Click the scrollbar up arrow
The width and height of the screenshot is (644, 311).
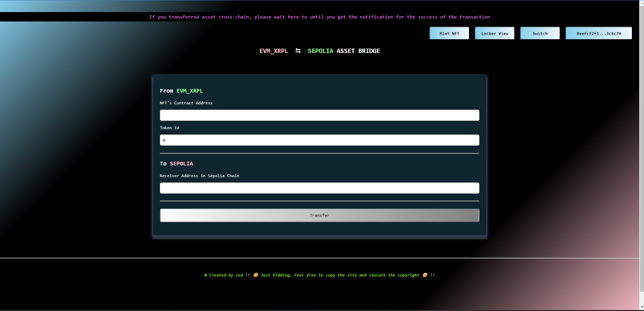click(642, 3)
